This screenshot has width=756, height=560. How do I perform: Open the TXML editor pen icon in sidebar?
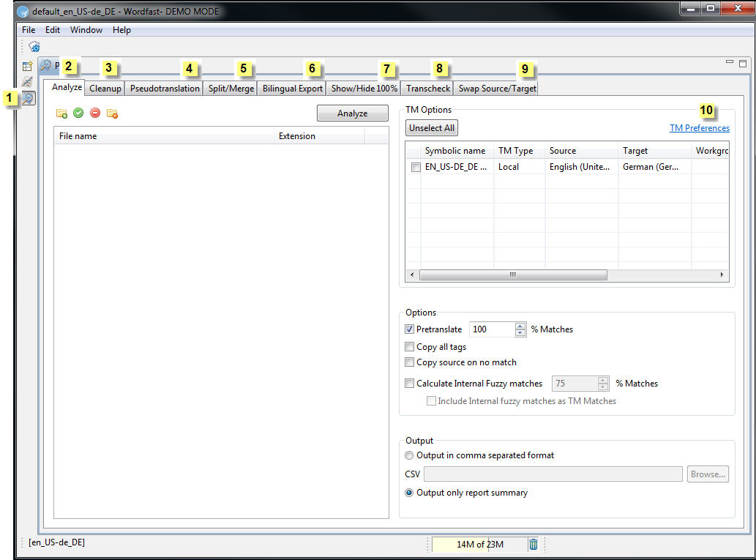tap(28, 82)
